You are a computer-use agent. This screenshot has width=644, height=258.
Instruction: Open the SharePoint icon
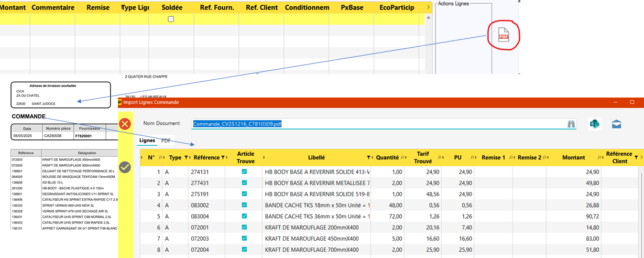(594, 124)
